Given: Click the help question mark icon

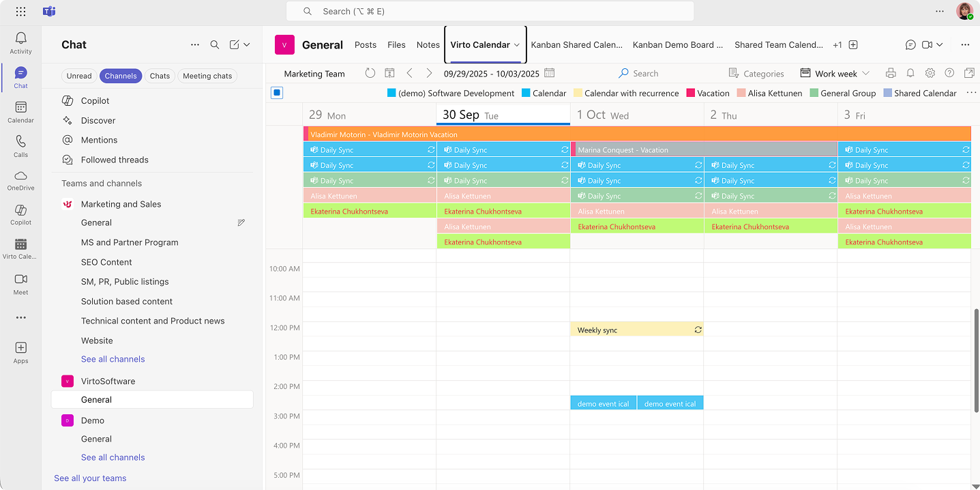Looking at the screenshot, I should click(x=949, y=73).
